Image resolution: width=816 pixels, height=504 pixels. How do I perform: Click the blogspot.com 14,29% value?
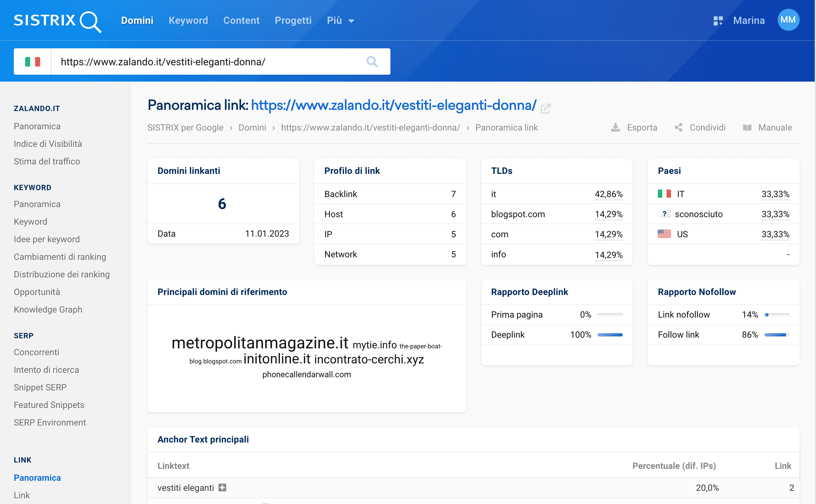click(609, 214)
